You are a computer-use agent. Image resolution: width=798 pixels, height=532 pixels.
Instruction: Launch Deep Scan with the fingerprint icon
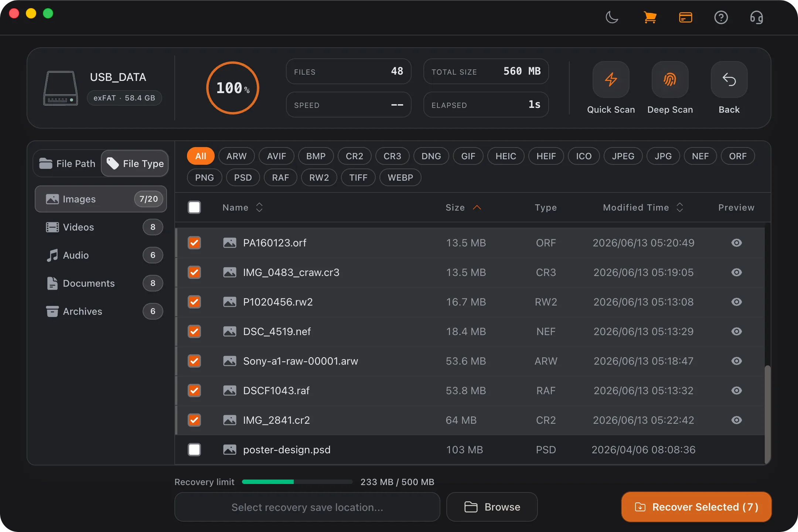pos(670,79)
